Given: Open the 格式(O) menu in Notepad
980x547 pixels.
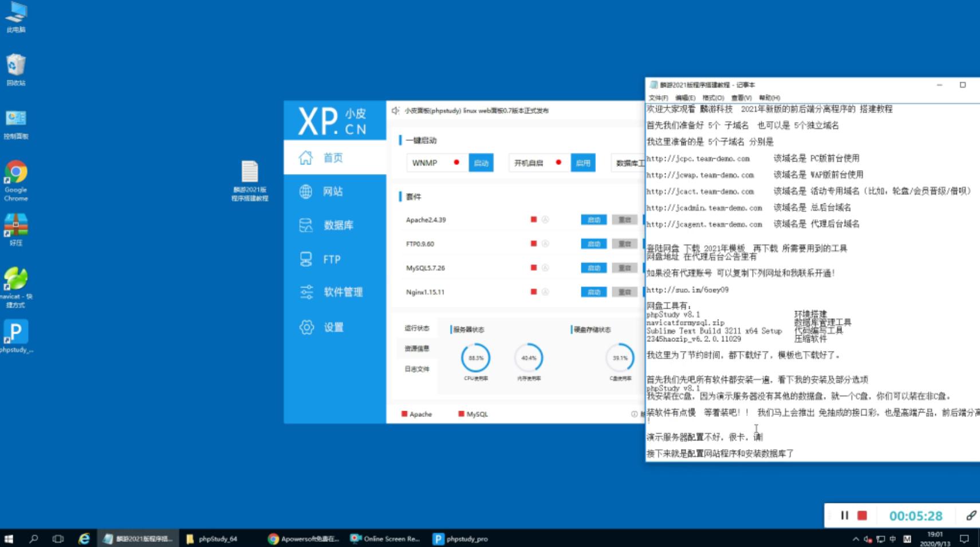Looking at the screenshot, I should click(713, 98).
